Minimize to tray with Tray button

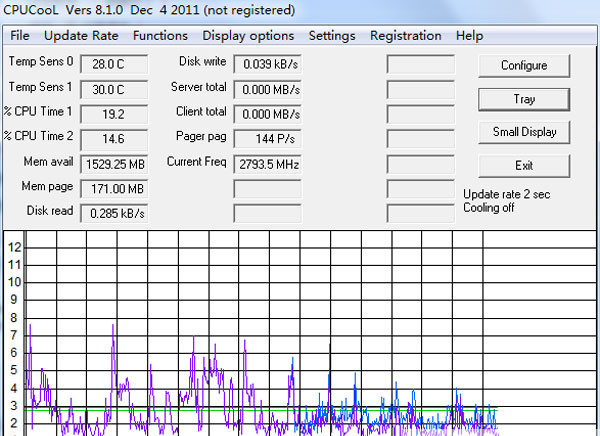coord(524,99)
